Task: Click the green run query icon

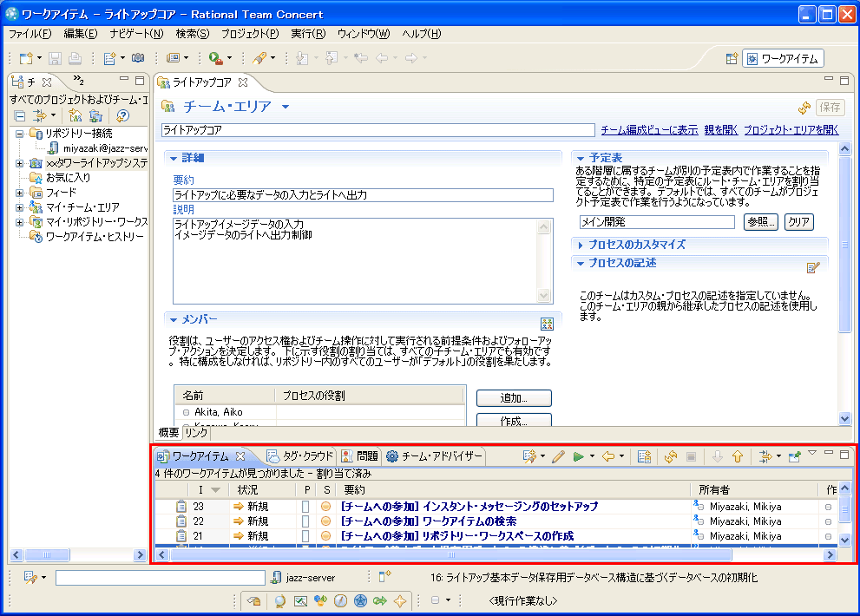Action: (x=578, y=456)
